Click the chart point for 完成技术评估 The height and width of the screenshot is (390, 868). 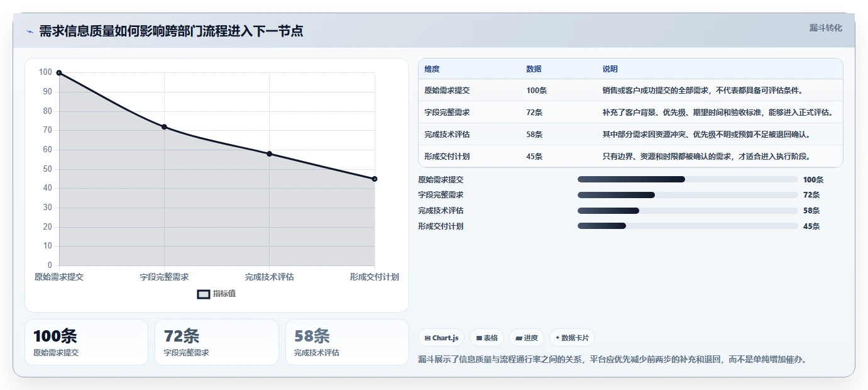tap(269, 154)
